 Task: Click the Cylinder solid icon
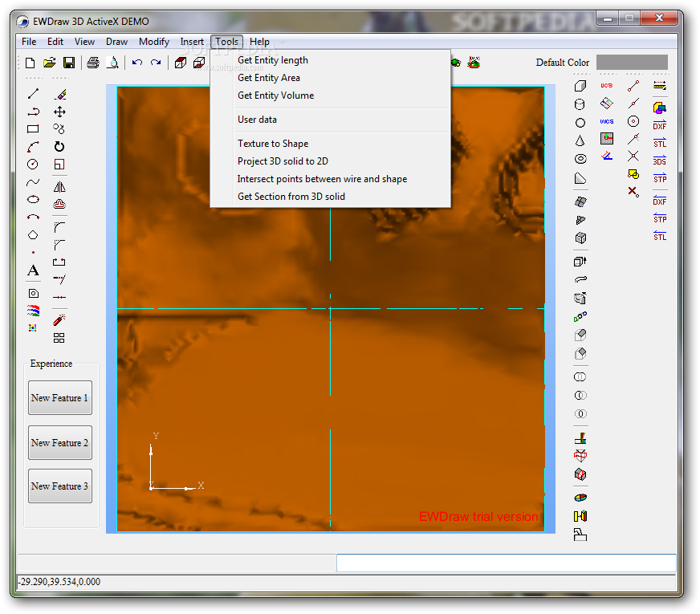click(580, 104)
